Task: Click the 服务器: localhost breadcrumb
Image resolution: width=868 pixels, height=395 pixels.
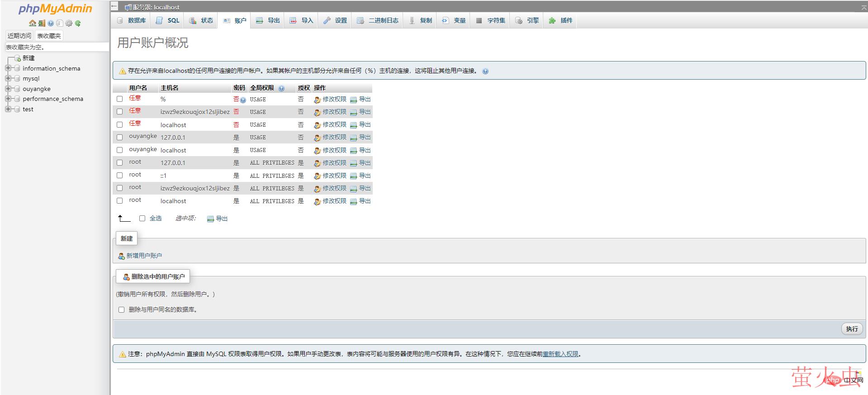Action: pyautogui.click(x=156, y=7)
